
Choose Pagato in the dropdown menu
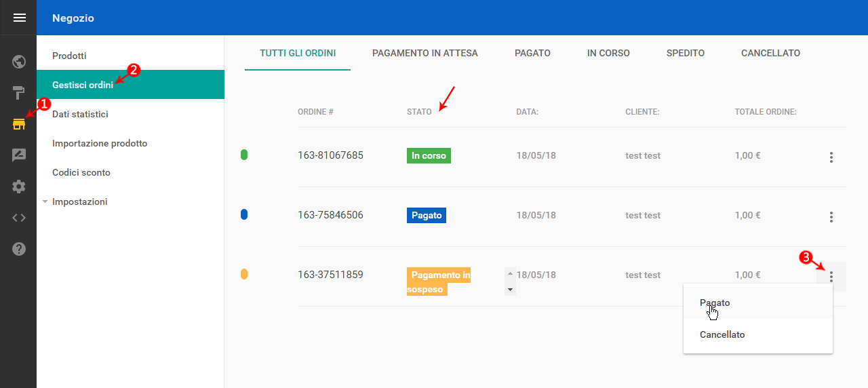(x=758, y=303)
